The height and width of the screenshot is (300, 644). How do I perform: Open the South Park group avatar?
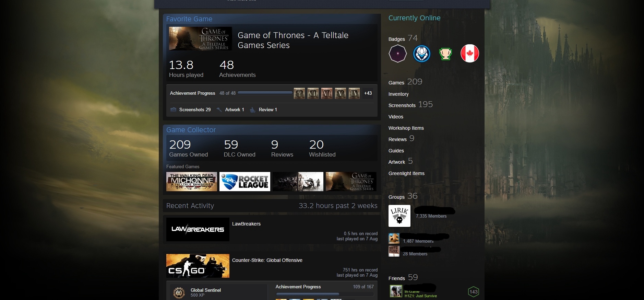pyautogui.click(x=394, y=251)
